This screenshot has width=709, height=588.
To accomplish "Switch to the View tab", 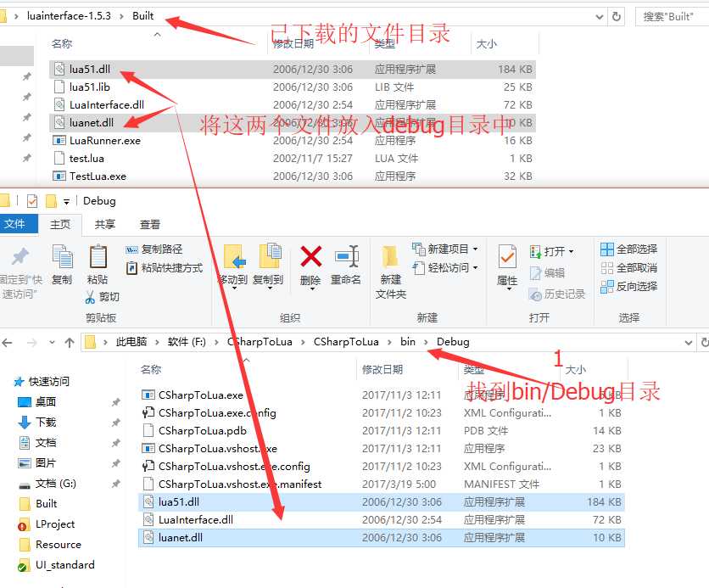I will click(x=149, y=224).
